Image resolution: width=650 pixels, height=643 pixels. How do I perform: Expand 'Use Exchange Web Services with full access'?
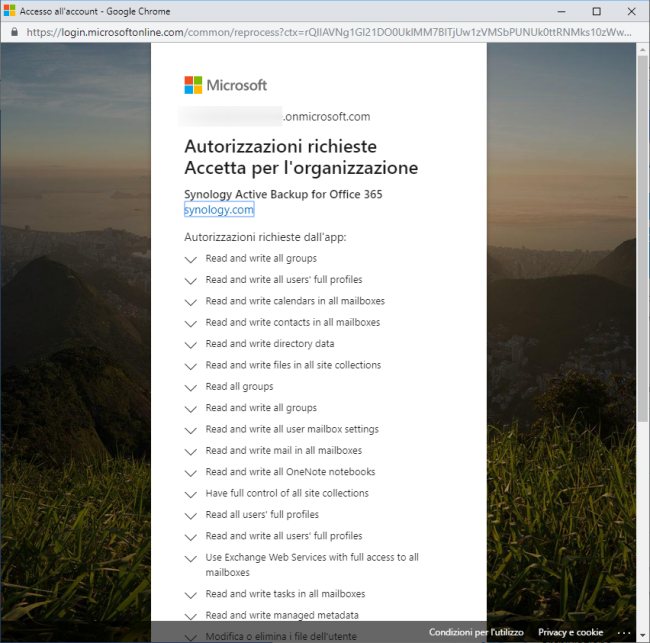191,558
